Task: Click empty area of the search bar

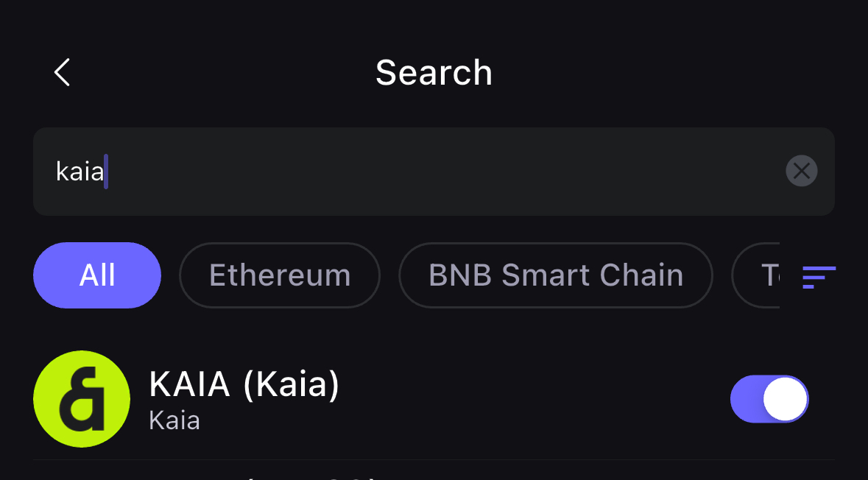Action: (x=443, y=171)
